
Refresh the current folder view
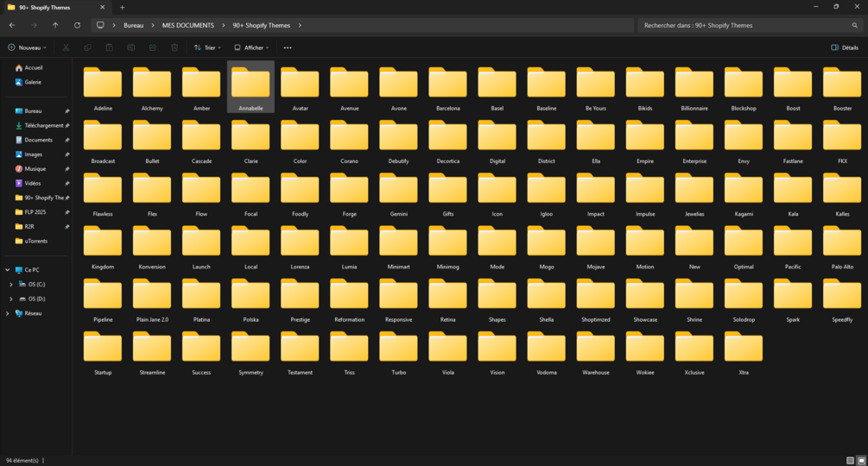click(x=78, y=25)
